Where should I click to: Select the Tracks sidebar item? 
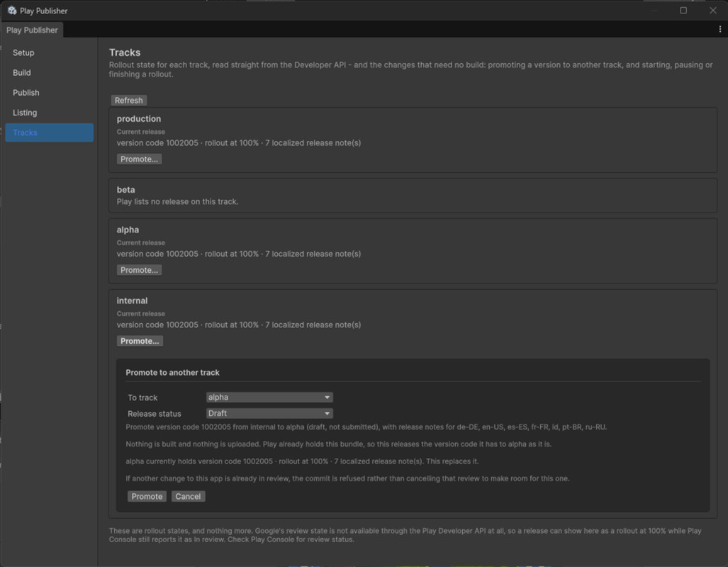pos(49,133)
